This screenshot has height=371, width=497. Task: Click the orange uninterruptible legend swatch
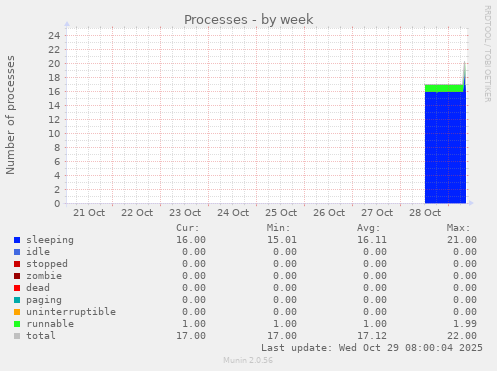tap(17, 312)
